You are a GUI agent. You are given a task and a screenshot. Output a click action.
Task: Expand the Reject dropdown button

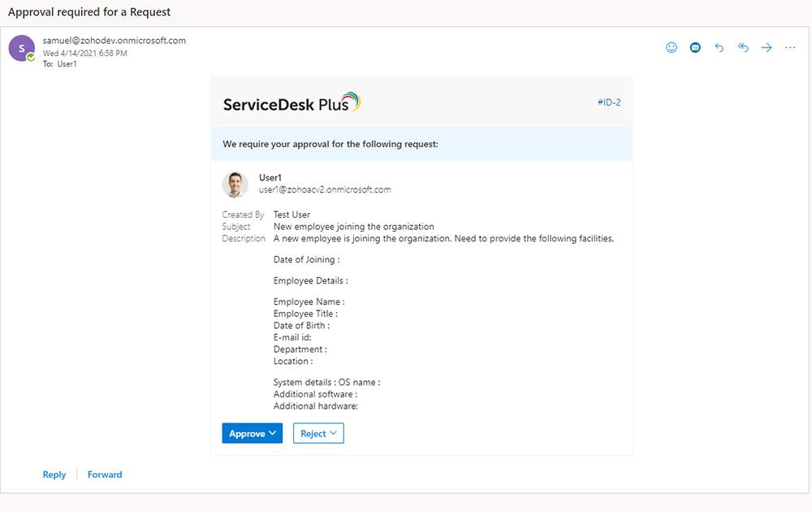coord(318,434)
